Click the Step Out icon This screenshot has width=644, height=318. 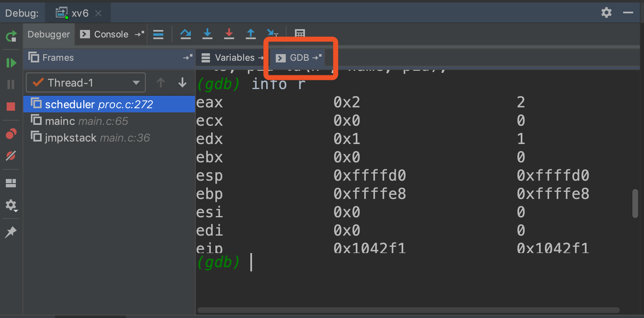tap(250, 34)
